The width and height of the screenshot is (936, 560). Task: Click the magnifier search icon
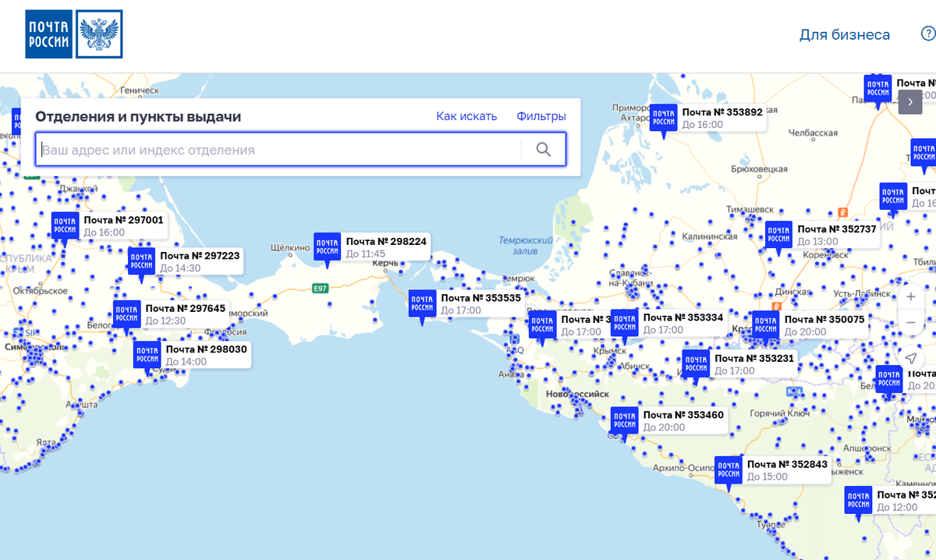(544, 150)
